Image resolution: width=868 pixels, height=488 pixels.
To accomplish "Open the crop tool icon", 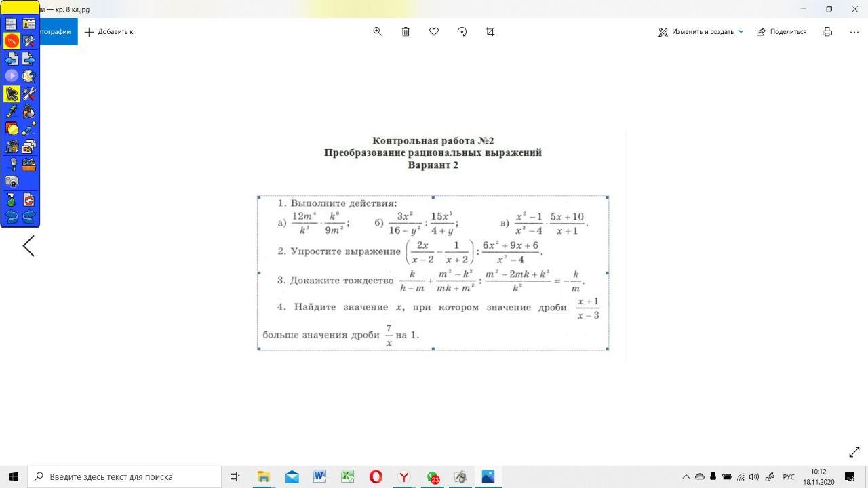I will [490, 31].
